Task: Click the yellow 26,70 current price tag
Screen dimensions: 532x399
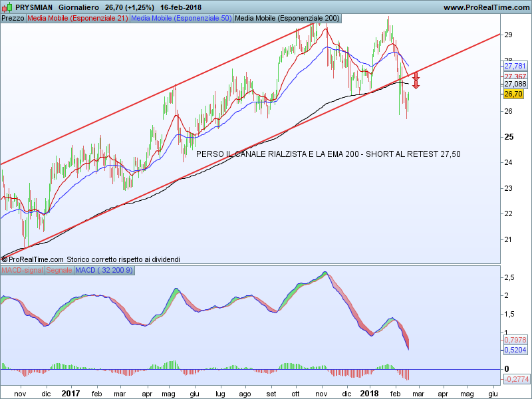Action: coord(514,94)
